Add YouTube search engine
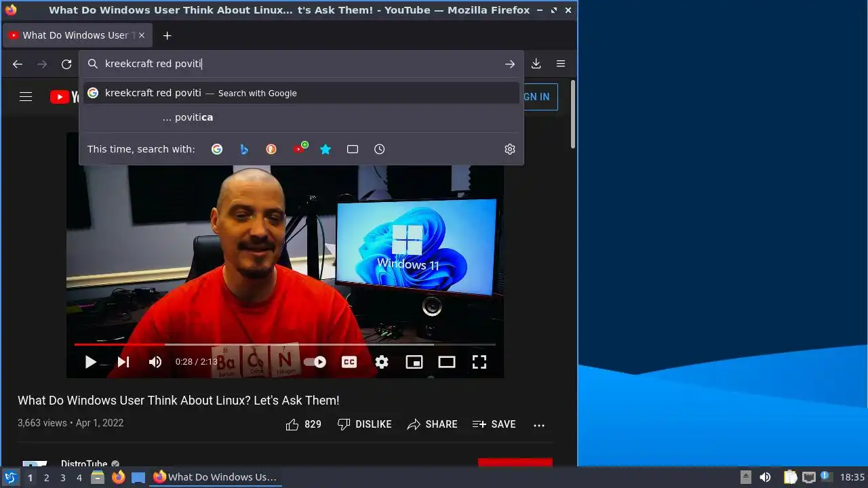868x488 pixels. coord(299,148)
